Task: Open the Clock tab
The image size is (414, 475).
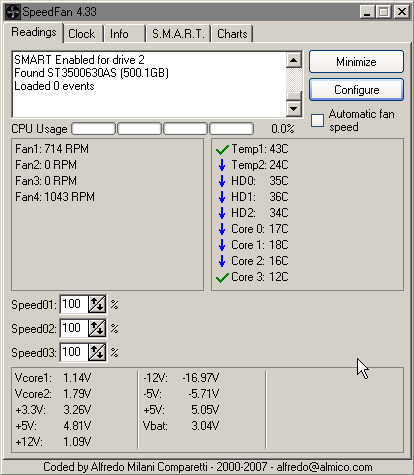Action: [82, 34]
